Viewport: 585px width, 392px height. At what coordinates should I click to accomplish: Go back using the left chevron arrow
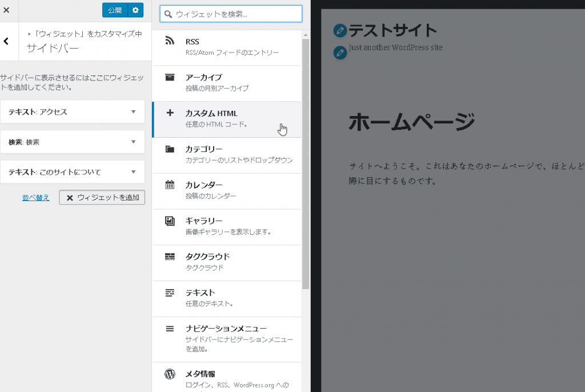point(6,41)
